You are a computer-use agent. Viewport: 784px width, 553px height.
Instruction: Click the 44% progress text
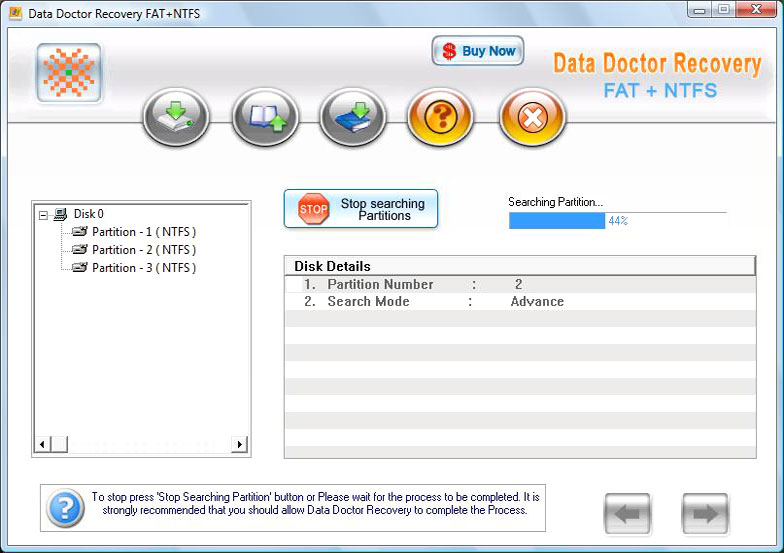(x=618, y=221)
